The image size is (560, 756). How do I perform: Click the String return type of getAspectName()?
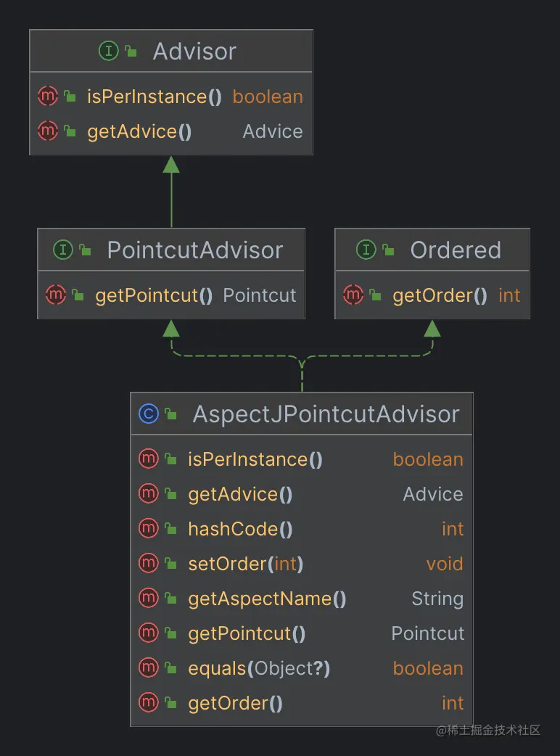tap(437, 599)
